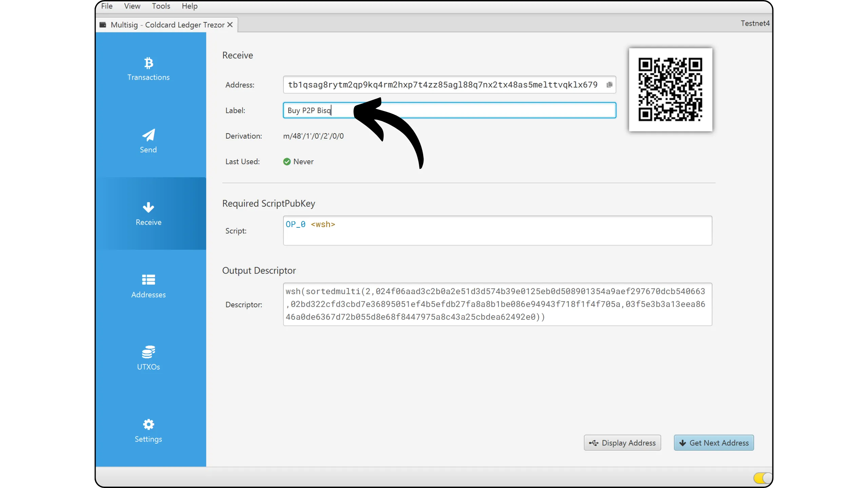
Task: Click the Display Address button
Action: point(622,443)
